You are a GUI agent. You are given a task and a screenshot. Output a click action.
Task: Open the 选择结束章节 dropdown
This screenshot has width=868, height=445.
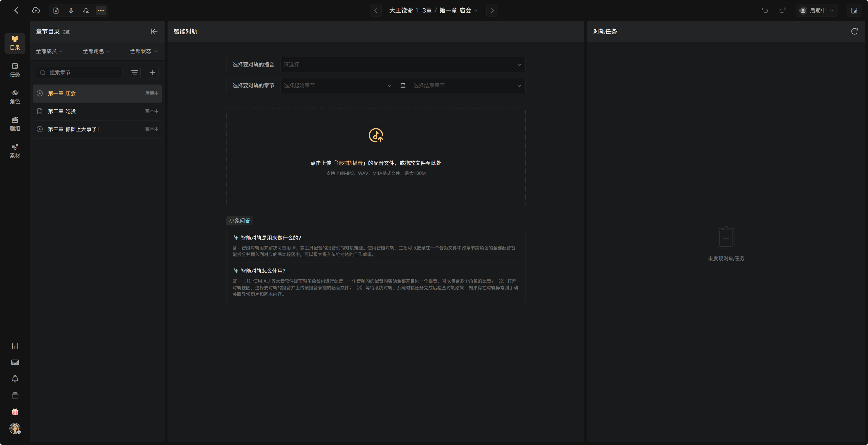pos(467,86)
